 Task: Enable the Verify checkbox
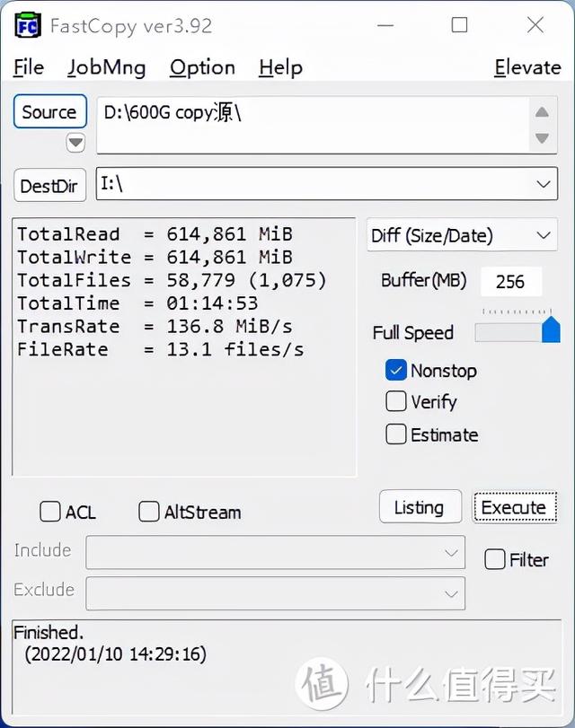tap(396, 401)
